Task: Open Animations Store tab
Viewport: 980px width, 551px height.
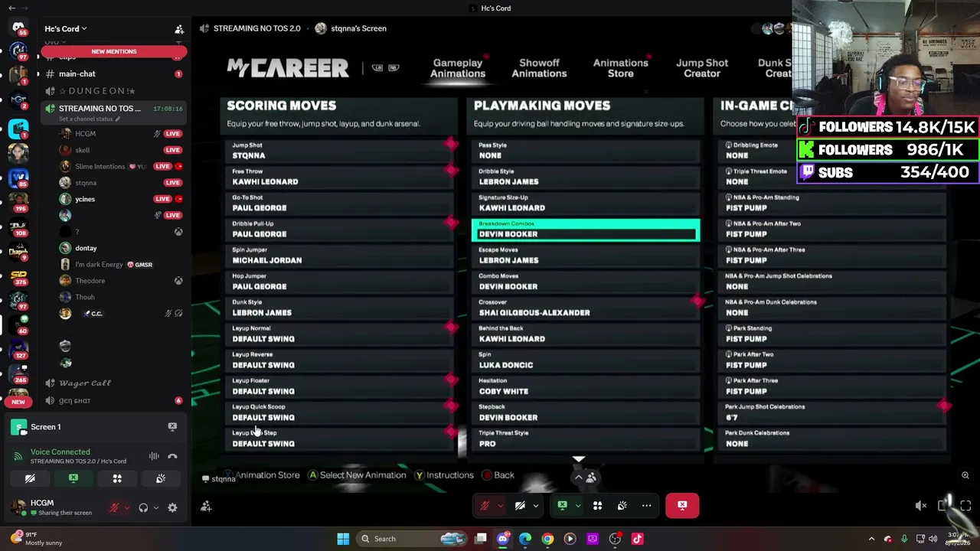Action: [621, 68]
